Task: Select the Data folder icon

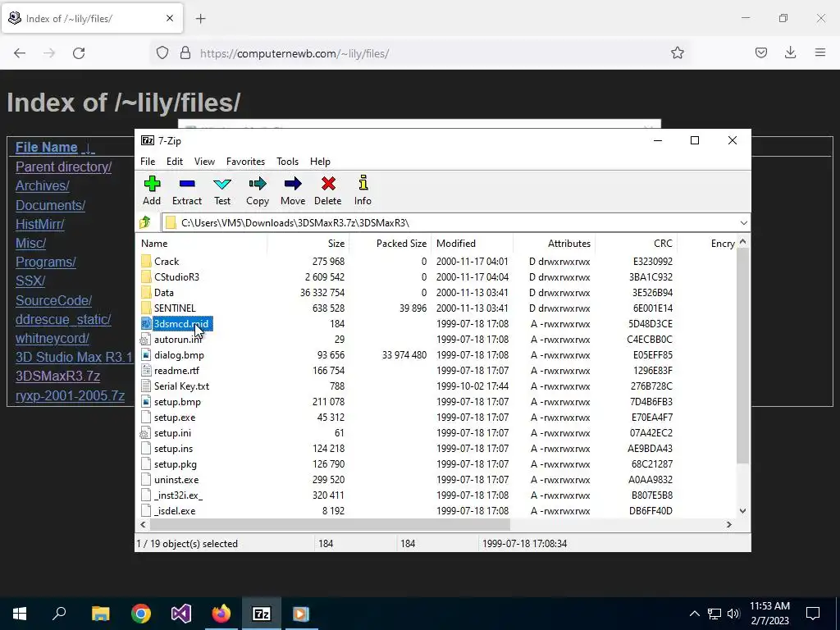Action: point(146,293)
